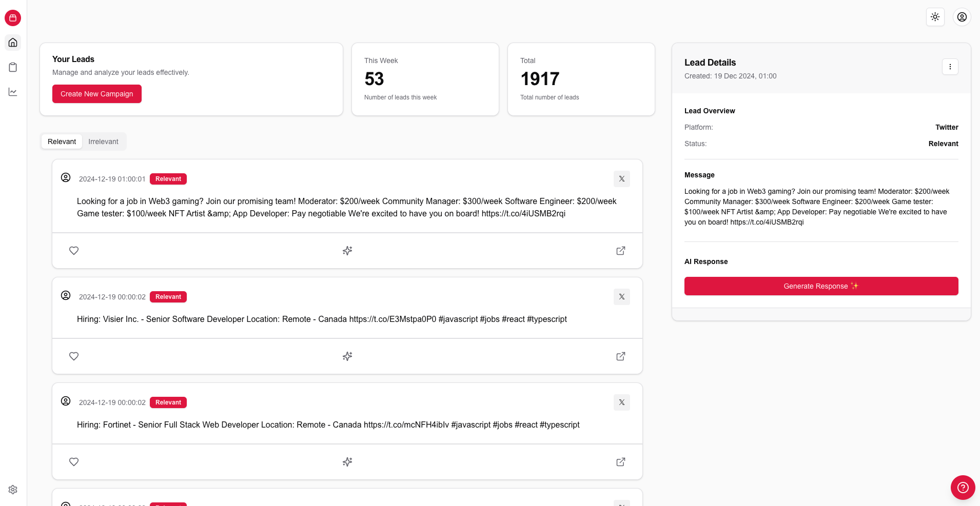The image size is (980, 506).
Task: Open the help question-mark floating button
Action: pos(963,488)
